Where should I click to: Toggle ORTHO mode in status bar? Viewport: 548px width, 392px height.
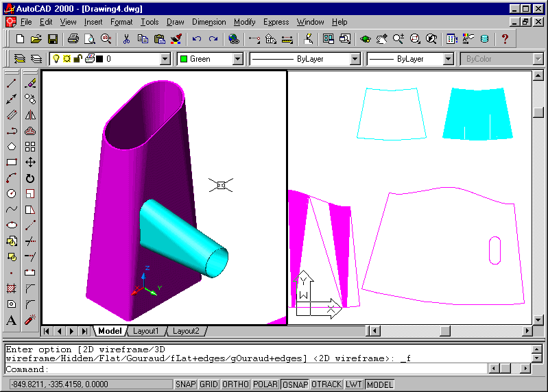tap(235, 384)
